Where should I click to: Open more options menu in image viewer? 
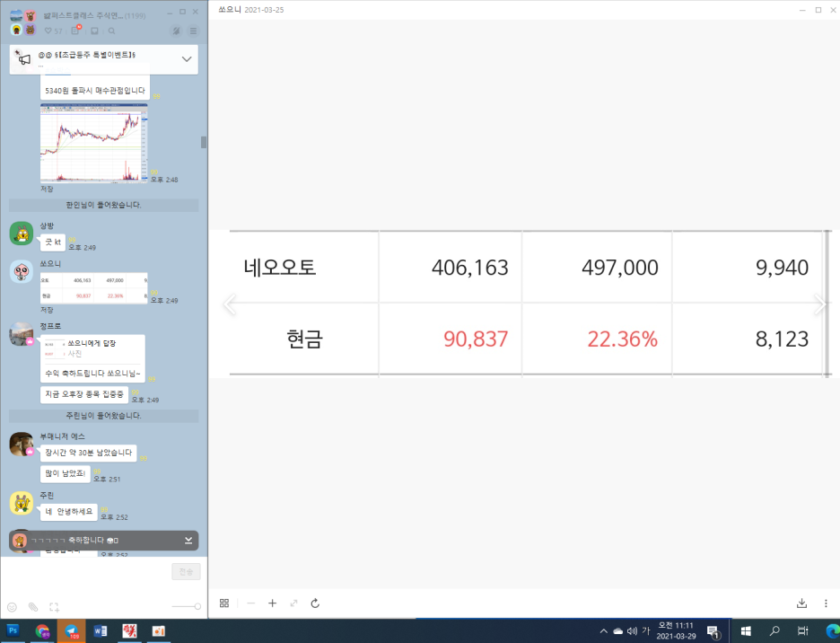tap(826, 603)
